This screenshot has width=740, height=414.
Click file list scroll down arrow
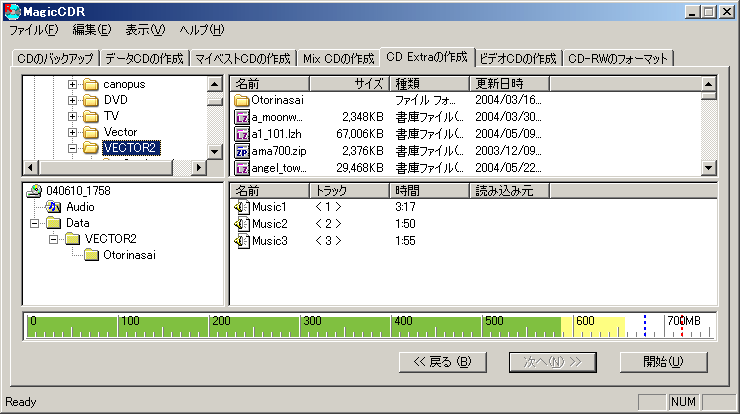pyautogui.click(x=708, y=168)
